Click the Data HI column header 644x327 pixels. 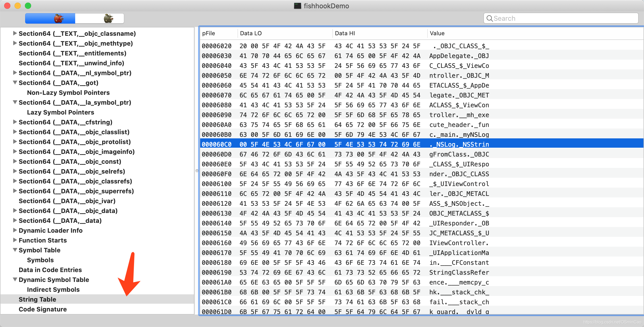point(380,33)
